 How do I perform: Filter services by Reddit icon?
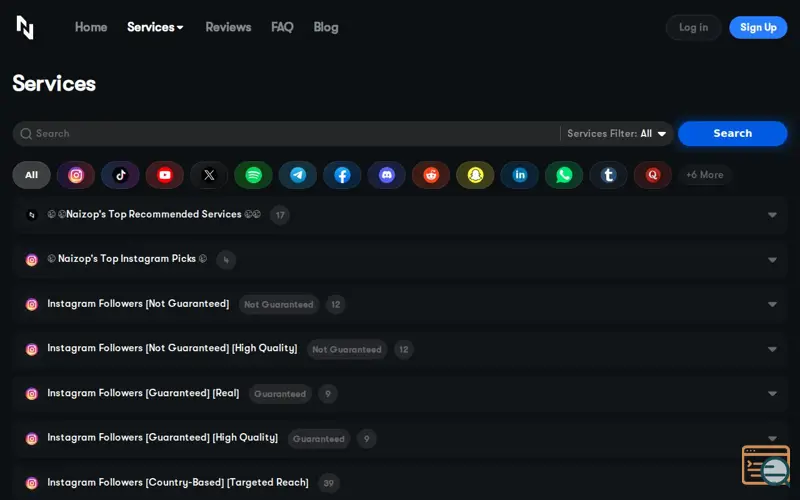pyautogui.click(x=431, y=175)
